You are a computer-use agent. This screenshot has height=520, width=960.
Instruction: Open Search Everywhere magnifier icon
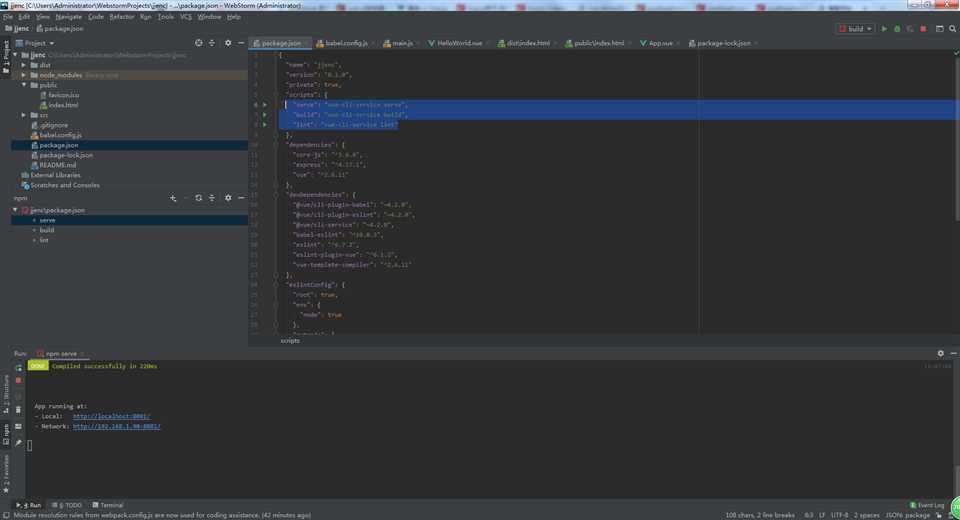953,29
